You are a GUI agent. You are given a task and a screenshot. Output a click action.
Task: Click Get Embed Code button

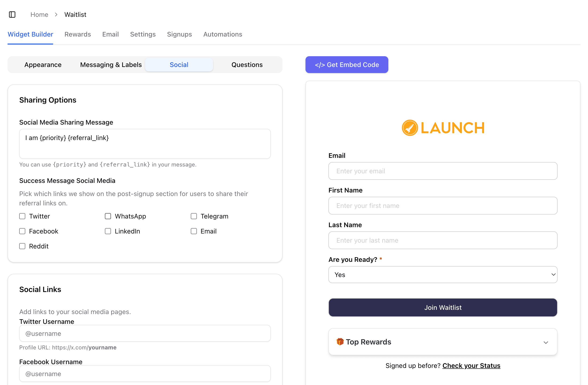tap(346, 65)
